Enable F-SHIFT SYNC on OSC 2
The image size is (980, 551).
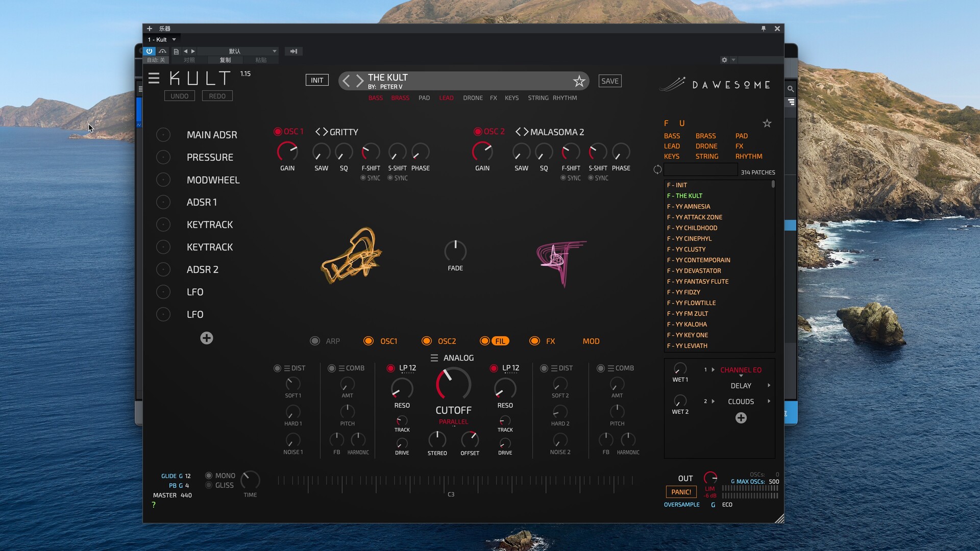pyautogui.click(x=563, y=178)
